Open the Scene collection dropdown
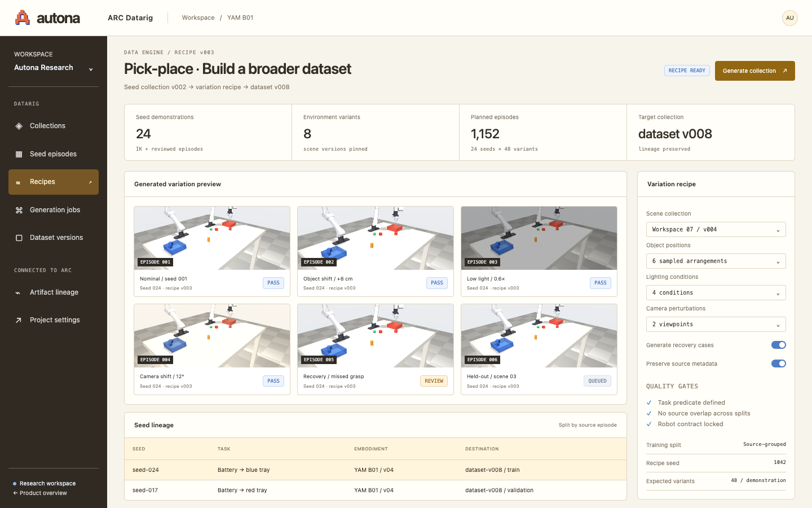Viewport: 812px width, 508px height. [716, 229]
